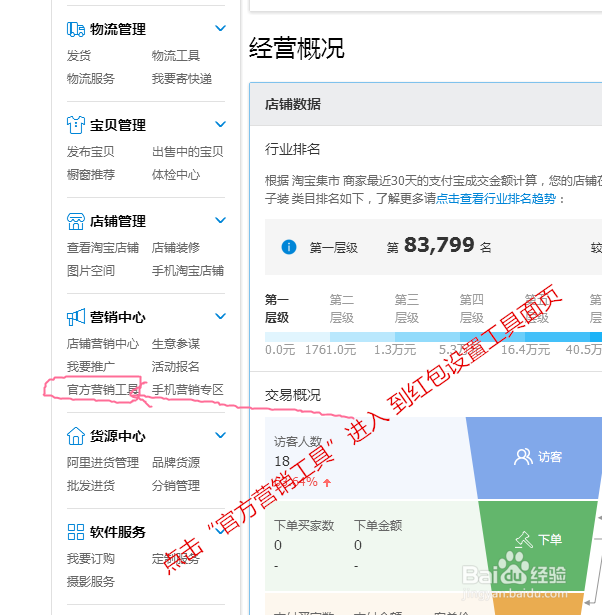
Task: Open 生意参谋 link
Action: (176, 344)
